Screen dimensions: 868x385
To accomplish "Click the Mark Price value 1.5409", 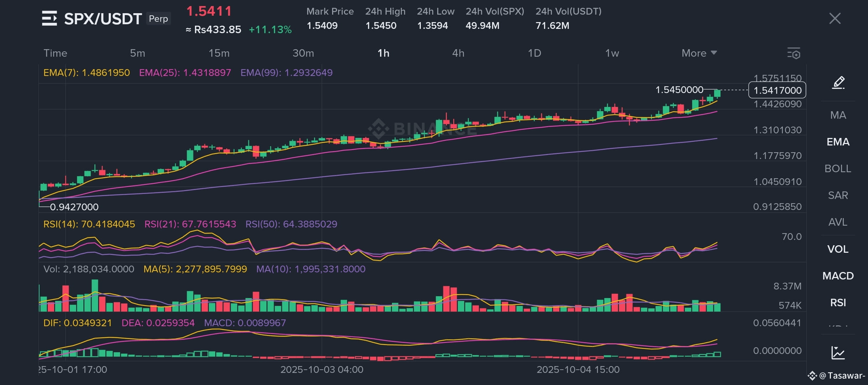I will (322, 26).
